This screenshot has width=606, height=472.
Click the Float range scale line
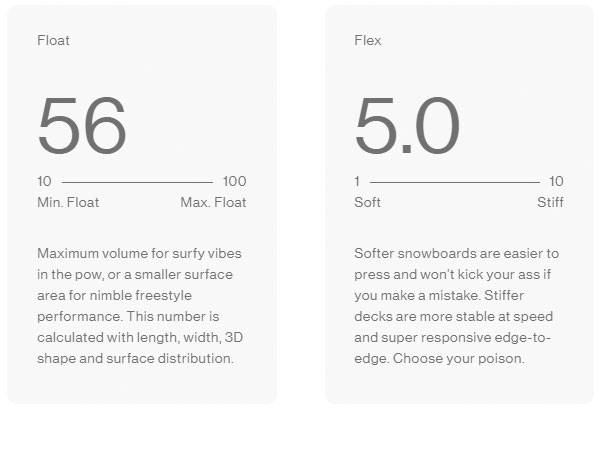(137, 182)
